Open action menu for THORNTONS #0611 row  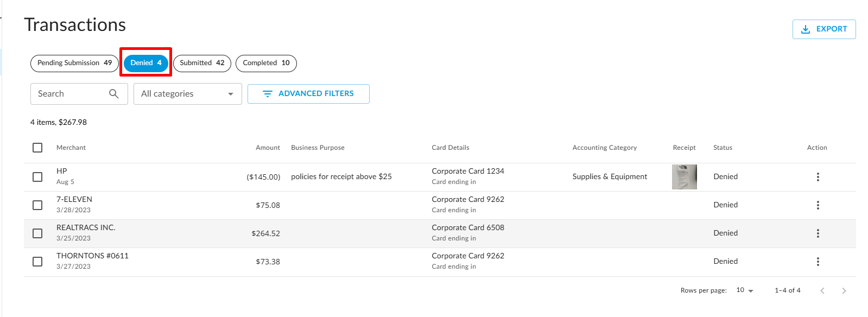point(818,262)
